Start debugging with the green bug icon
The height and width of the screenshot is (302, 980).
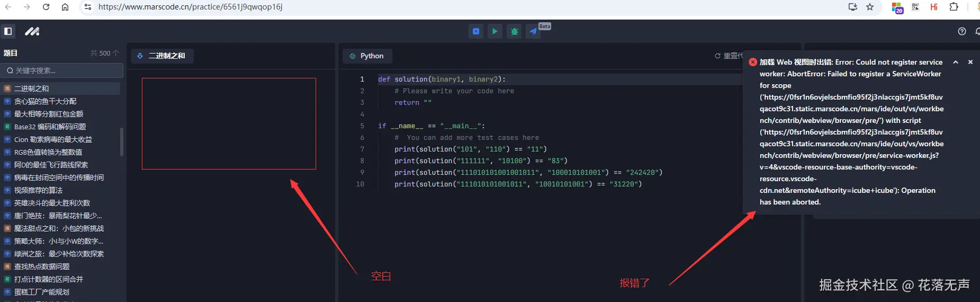pyautogui.click(x=514, y=31)
